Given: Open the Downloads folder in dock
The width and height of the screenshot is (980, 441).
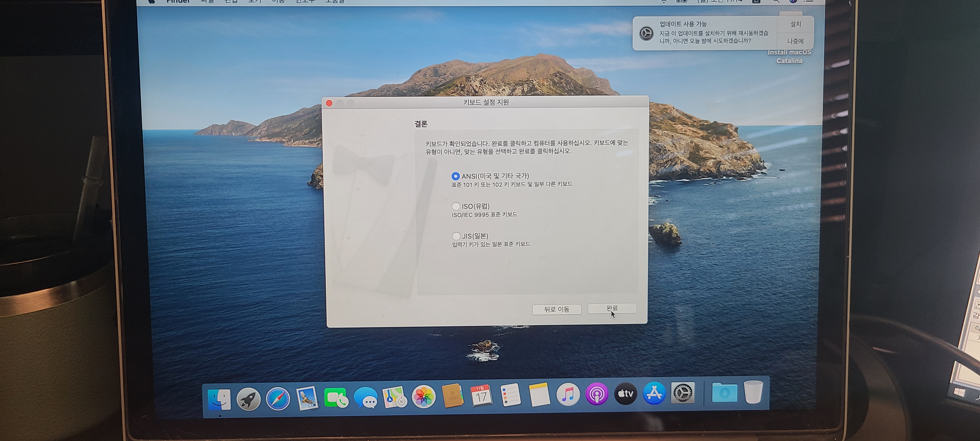Looking at the screenshot, I should (724, 392).
